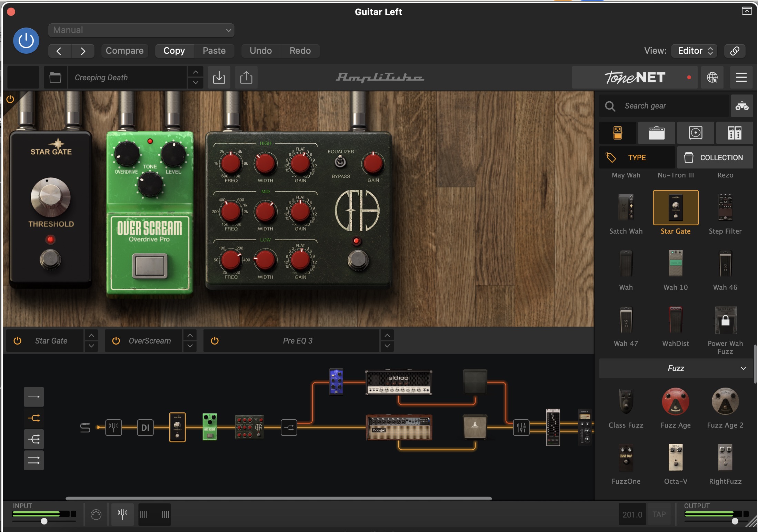Click the export preset share icon
The height and width of the screenshot is (532, 758).
point(246,78)
